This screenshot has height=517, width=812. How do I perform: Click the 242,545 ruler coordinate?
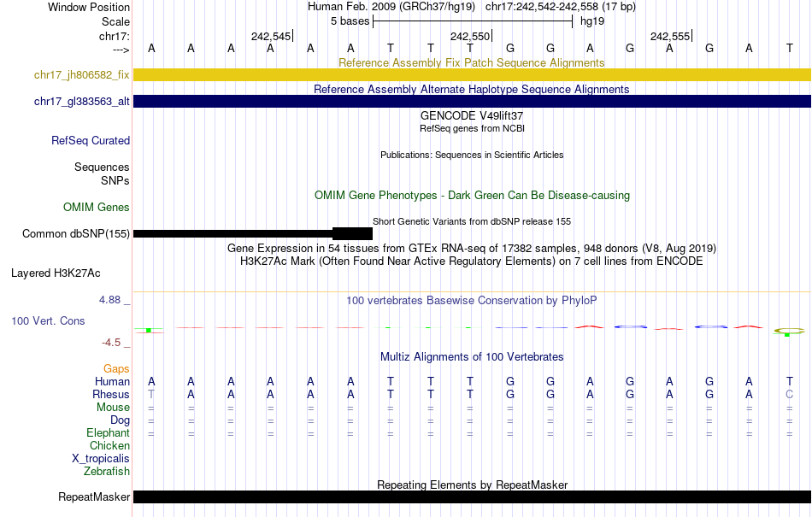point(271,36)
